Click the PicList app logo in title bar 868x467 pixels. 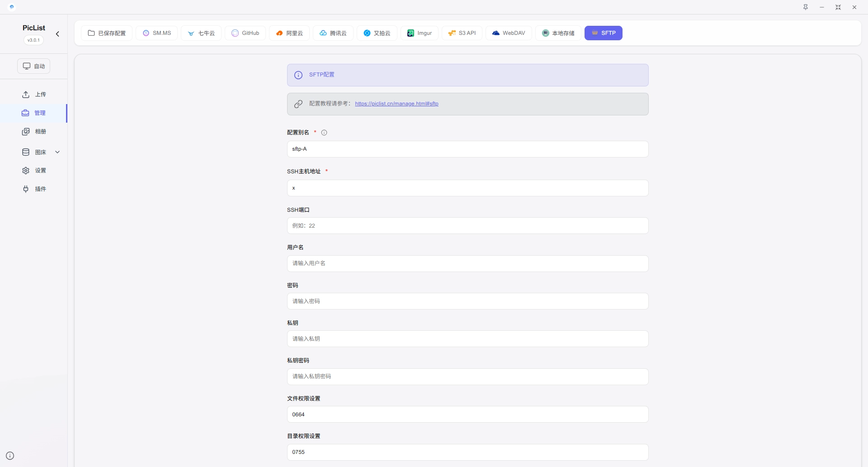click(x=12, y=7)
